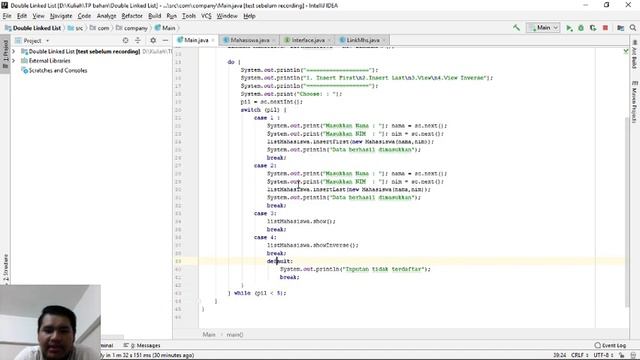
Task: Click CRLF line separator in status bar
Action: (580, 355)
